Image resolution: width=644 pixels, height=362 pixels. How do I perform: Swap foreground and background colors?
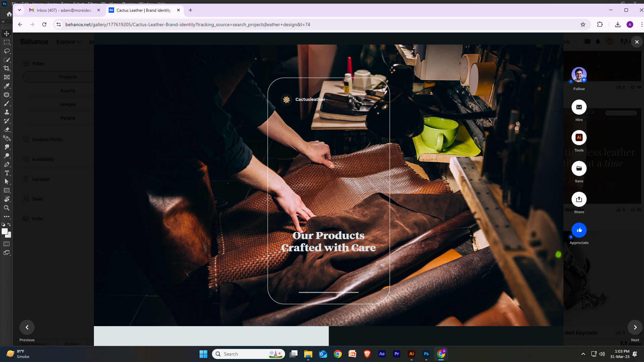(x=9, y=225)
